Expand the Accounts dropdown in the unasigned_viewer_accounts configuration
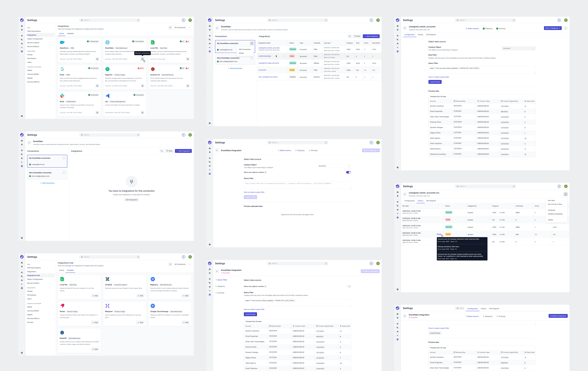 (x=519, y=48)
